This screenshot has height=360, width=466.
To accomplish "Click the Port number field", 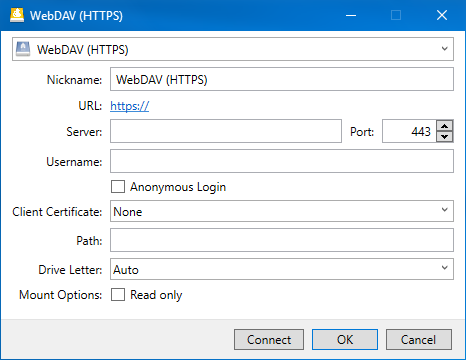I will click(x=409, y=131).
